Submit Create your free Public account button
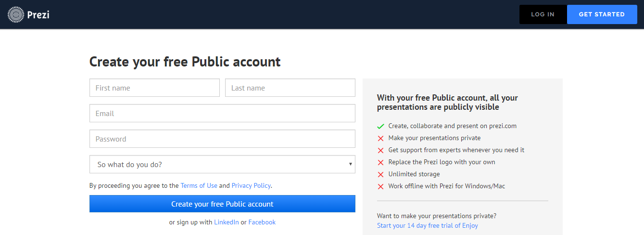The image size is (644, 235). [x=222, y=204]
